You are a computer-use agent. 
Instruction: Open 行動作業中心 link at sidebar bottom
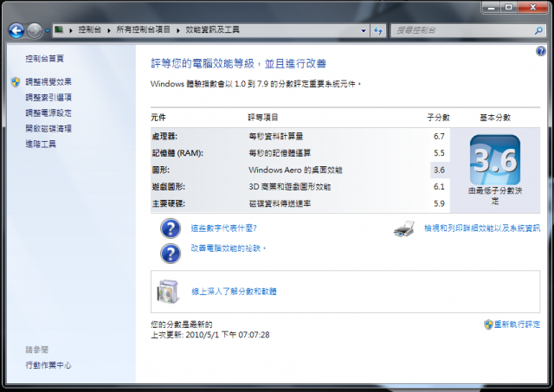[48, 365]
